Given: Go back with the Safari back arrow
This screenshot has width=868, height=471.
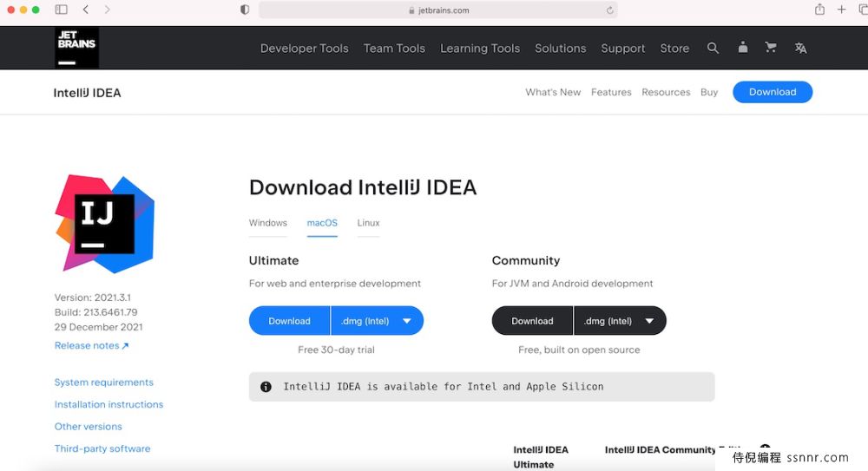Looking at the screenshot, I should coord(86,10).
